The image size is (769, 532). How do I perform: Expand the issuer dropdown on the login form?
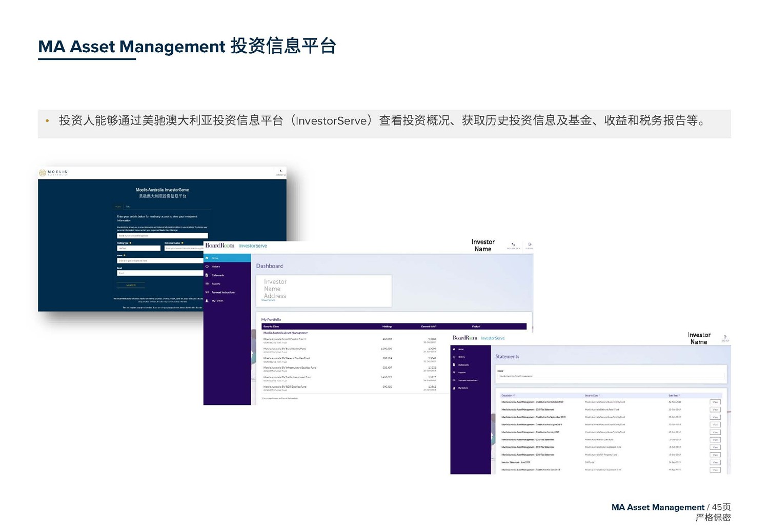pyautogui.click(x=162, y=236)
